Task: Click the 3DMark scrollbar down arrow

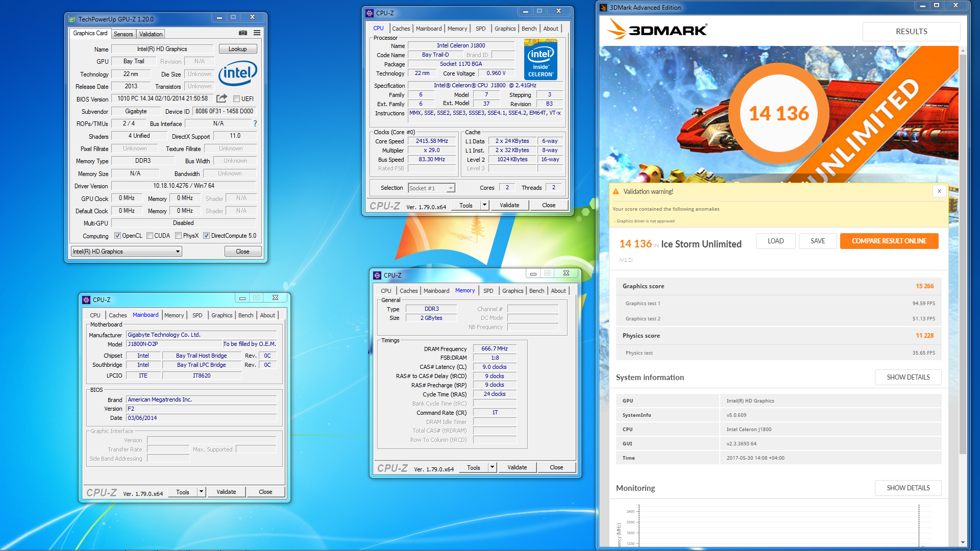Action: (x=963, y=542)
